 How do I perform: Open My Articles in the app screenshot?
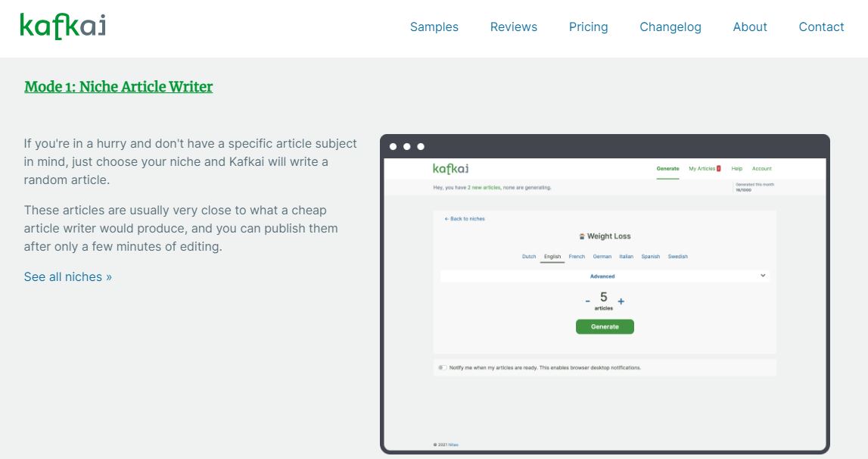click(x=702, y=168)
